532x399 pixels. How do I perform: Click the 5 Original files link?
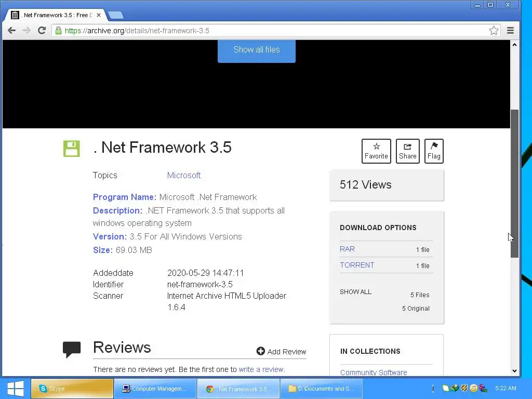point(416,309)
